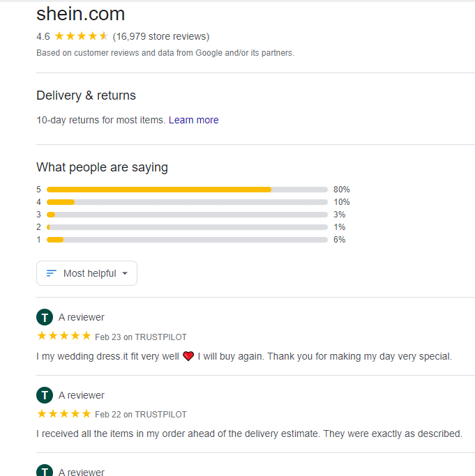
Task: Filter reviews by the 5-star rating bar
Action: tap(187, 190)
